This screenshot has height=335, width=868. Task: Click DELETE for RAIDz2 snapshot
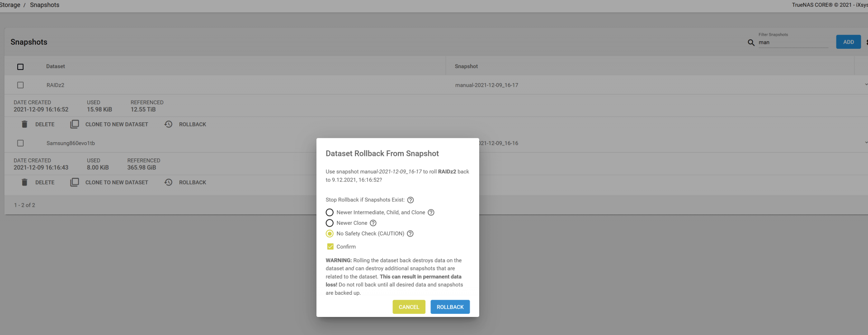[45, 125]
